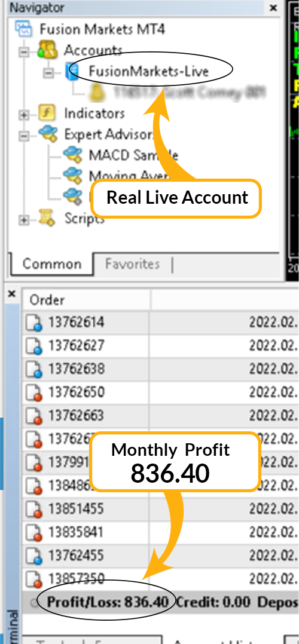299x644 pixels.
Task: Switch to the Common tab
Action: [51, 264]
